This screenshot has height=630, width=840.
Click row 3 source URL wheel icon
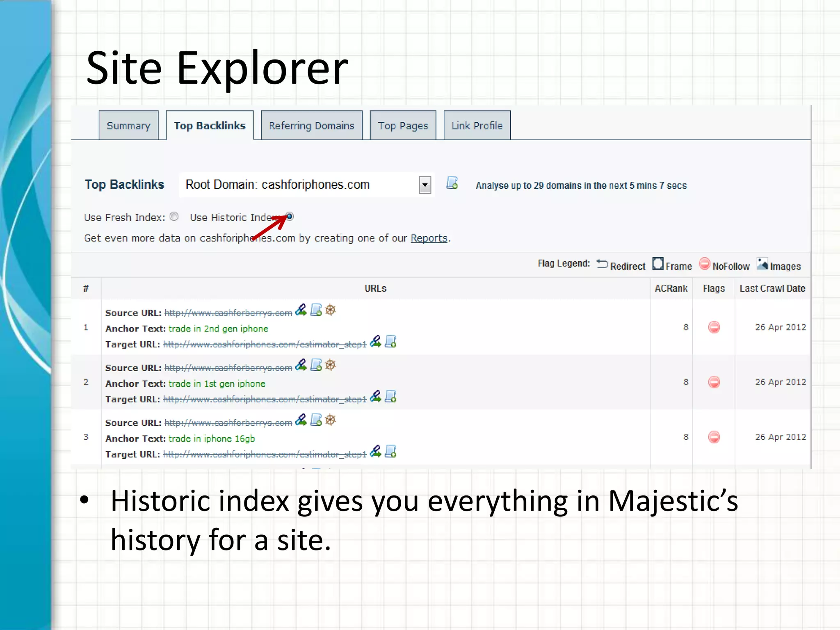coord(331,420)
